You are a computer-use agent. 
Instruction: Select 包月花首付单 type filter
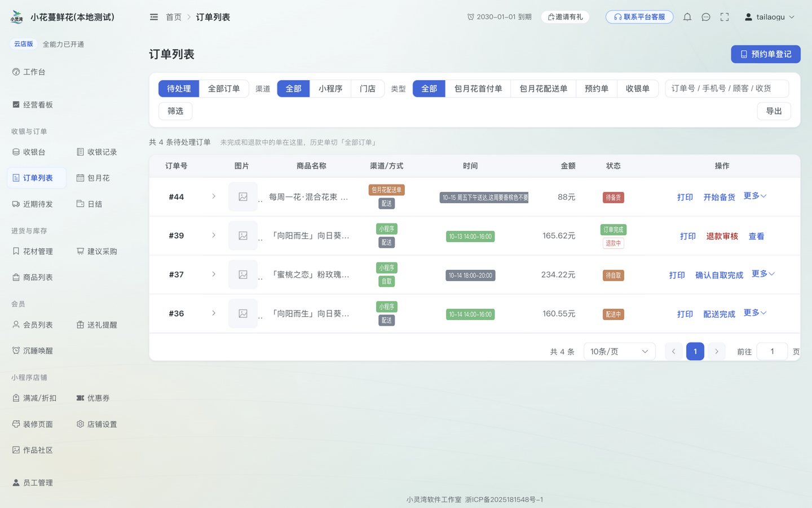478,89
